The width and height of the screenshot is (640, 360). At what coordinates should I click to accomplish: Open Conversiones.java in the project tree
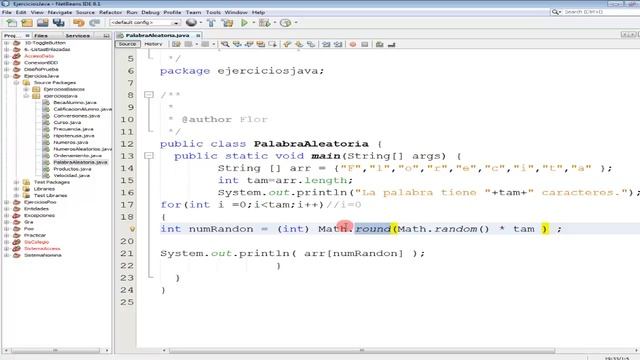[76, 116]
